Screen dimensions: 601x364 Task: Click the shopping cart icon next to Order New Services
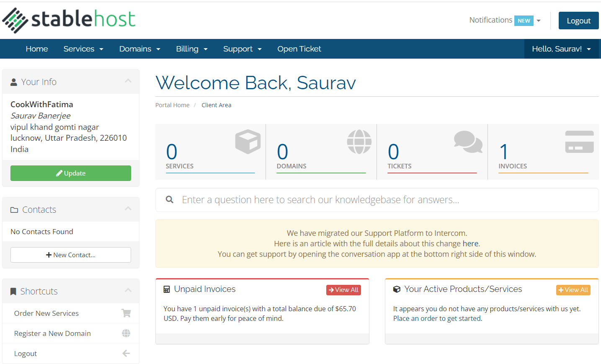126,313
